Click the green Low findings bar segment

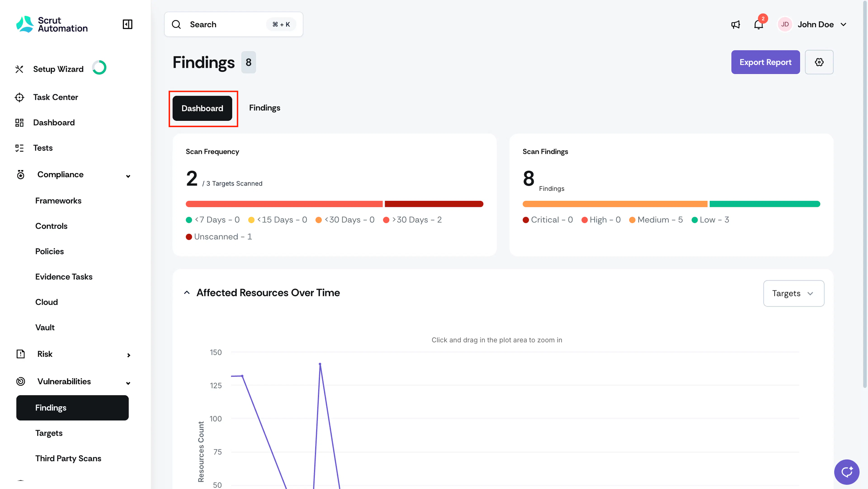click(x=765, y=204)
